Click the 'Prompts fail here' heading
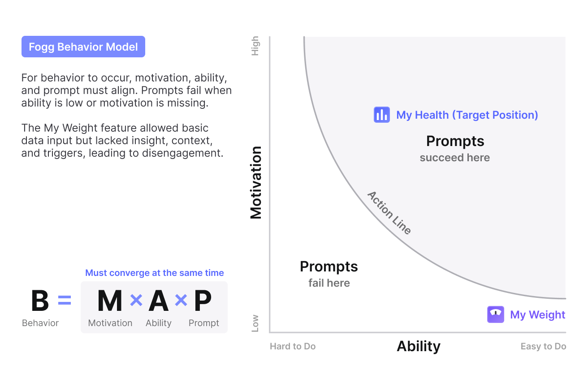Image resolution: width=588 pixels, height=387 pixels. click(329, 267)
